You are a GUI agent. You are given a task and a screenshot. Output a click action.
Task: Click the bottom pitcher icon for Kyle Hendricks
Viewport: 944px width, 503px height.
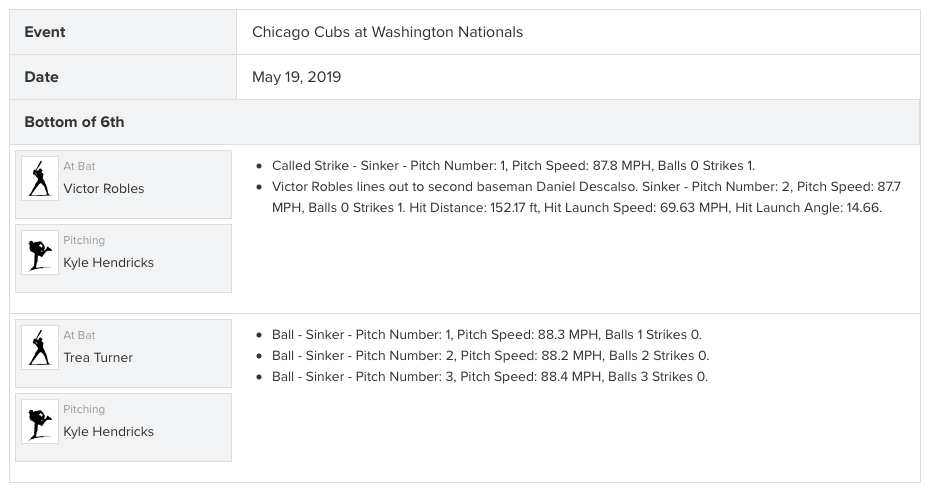(40, 422)
